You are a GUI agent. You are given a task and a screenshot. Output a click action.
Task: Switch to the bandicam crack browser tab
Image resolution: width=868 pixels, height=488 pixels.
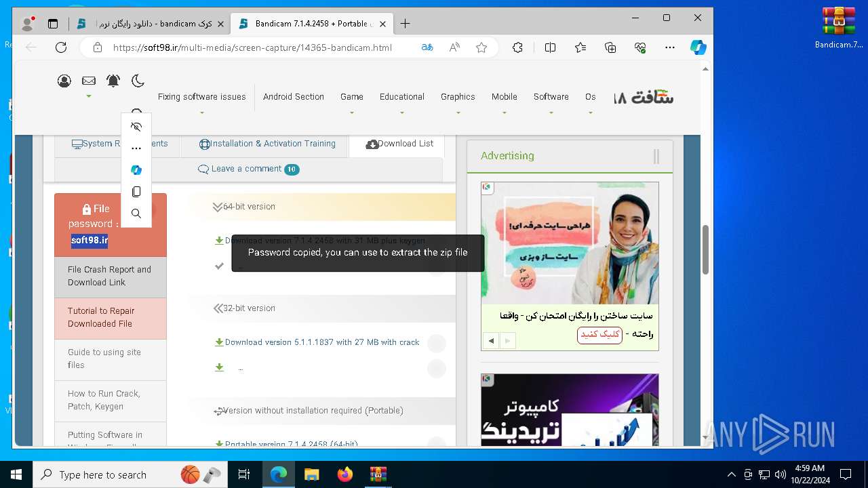[150, 24]
